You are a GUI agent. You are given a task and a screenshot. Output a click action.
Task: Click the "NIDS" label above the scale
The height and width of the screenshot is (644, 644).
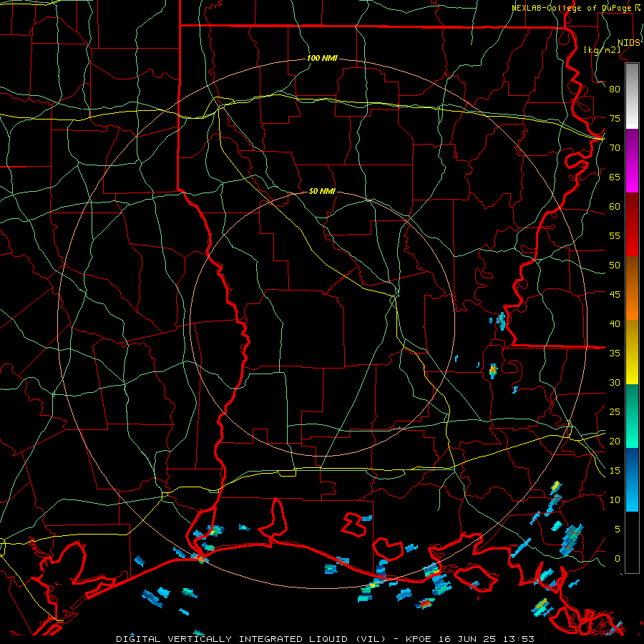629,43
